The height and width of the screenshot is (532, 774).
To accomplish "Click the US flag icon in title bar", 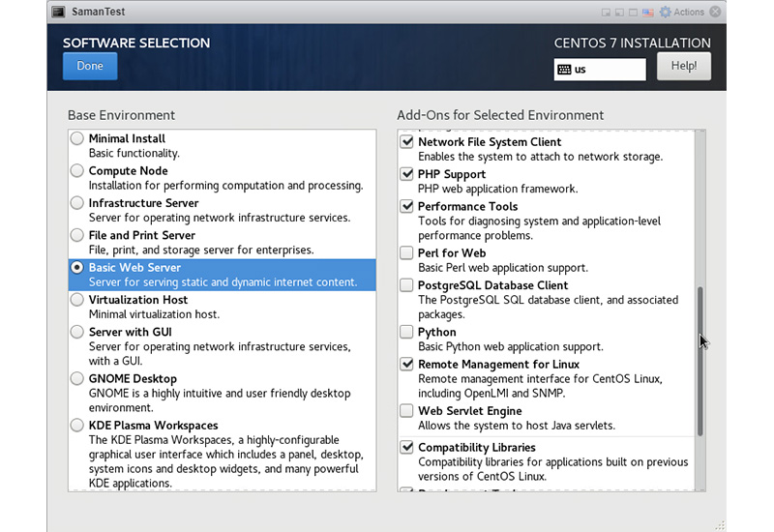I will point(649,12).
